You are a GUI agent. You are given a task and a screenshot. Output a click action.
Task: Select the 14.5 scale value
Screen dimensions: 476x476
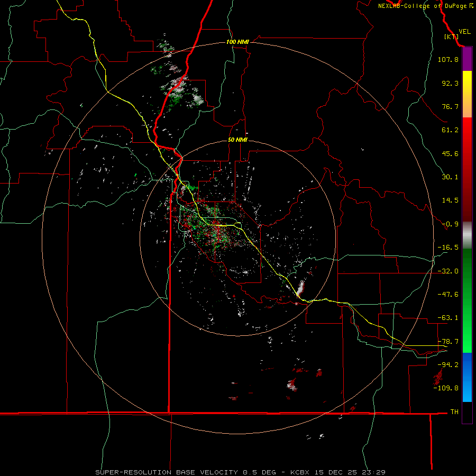click(x=450, y=200)
